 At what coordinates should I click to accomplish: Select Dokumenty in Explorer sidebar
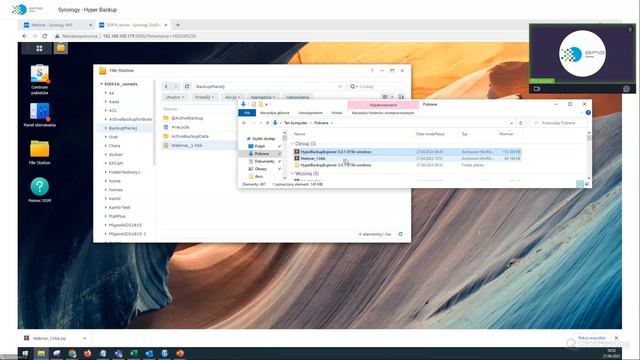coord(264,161)
